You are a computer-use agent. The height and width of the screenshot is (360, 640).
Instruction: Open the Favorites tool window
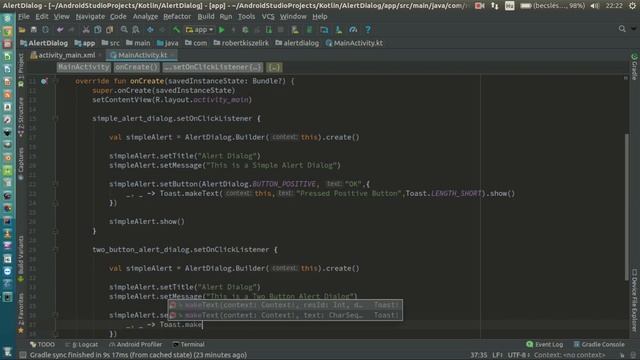[21, 312]
